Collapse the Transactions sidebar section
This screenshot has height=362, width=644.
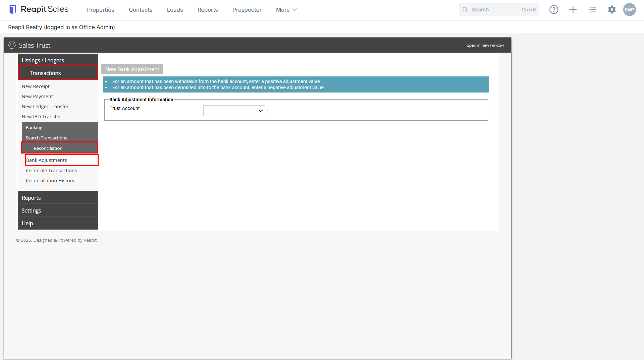58,73
